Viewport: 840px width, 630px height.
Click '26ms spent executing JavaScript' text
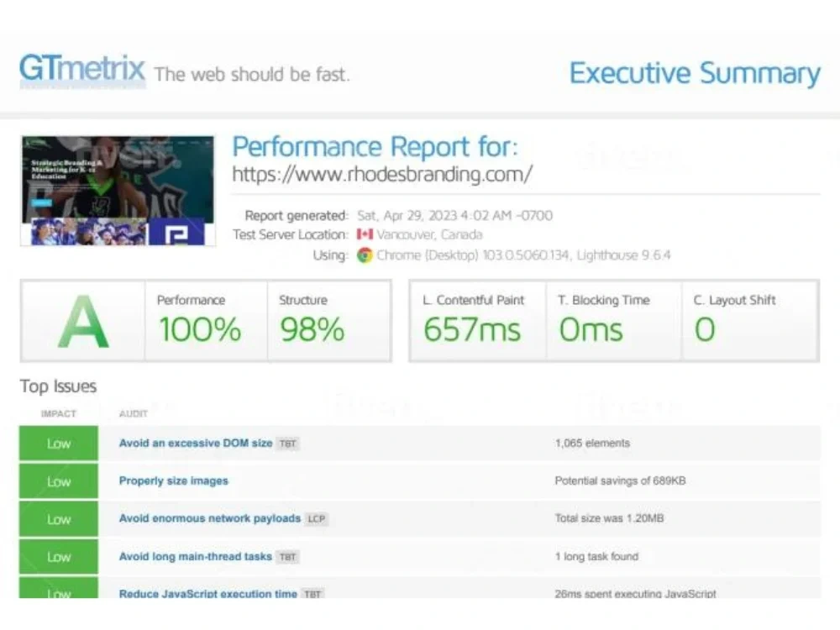click(x=635, y=593)
